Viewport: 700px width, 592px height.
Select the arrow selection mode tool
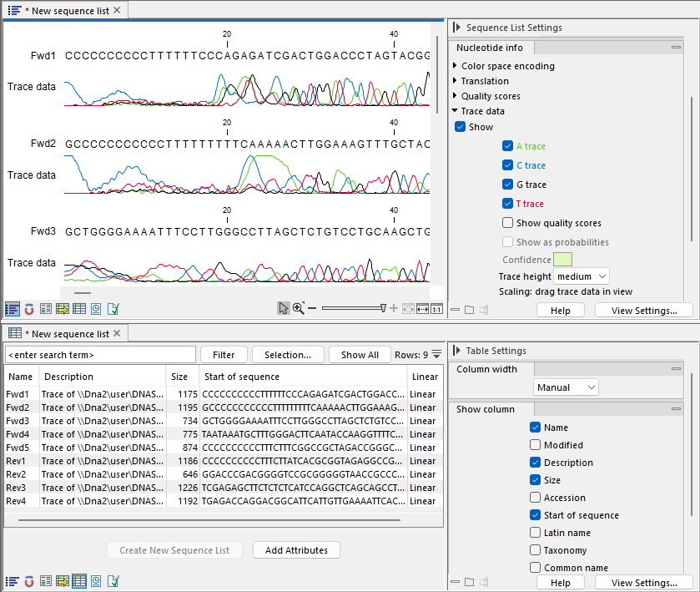pos(284,308)
